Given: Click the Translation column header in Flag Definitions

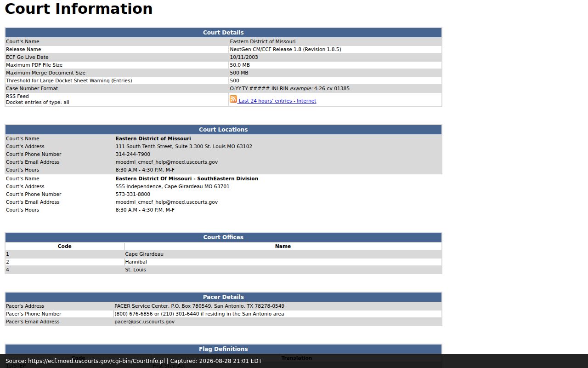Looking at the screenshot, I should 297,358.
